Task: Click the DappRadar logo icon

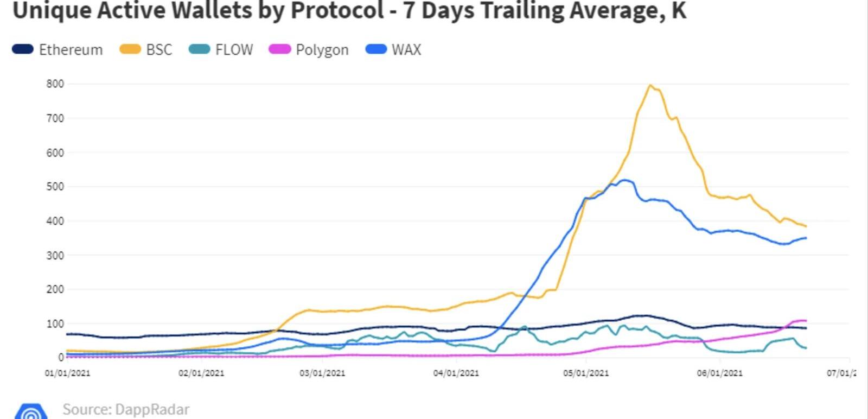Action: [x=31, y=411]
